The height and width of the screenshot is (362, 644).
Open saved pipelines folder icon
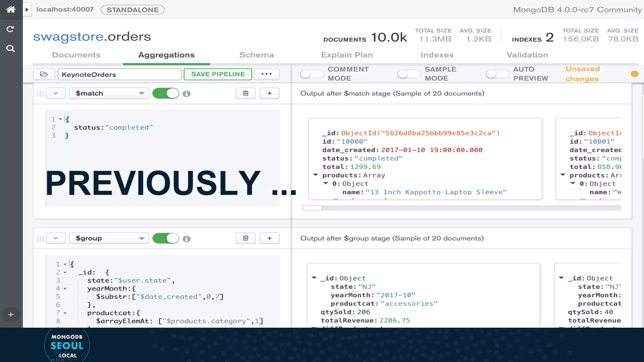pyautogui.click(x=44, y=74)
